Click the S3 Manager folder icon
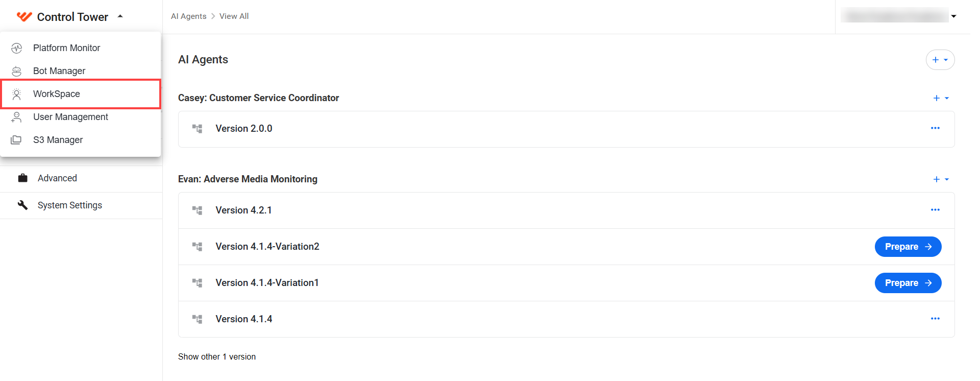980x381 pixels. [x=16, y=140]
